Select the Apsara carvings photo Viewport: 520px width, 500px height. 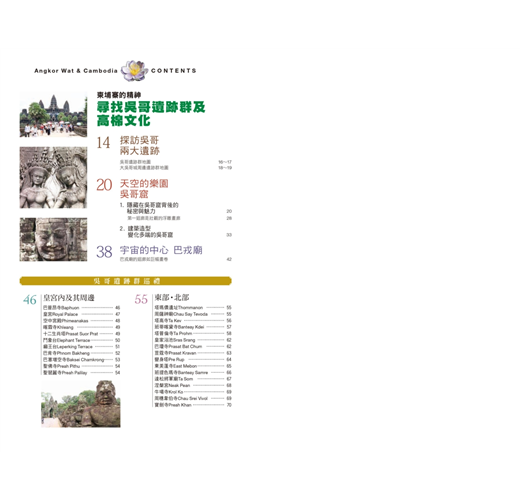pyautogui.click(x=53, y=178)
